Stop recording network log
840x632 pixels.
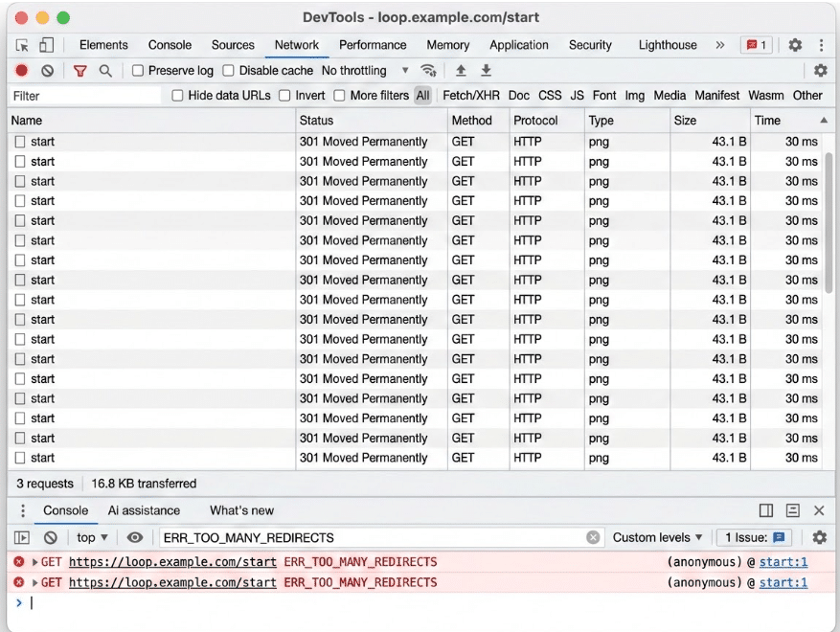(22, 71)
